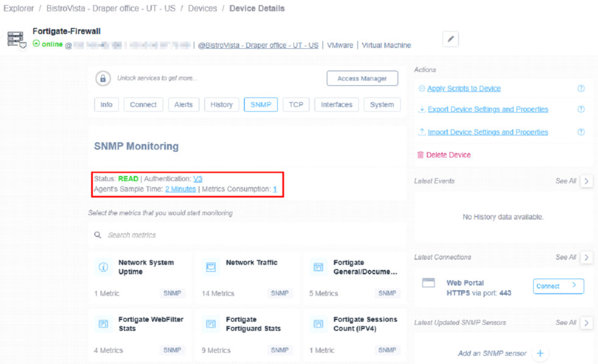Click the Fortigate Fortiguard Stats card icon
Image resolution: width=598 pixels, height=364 pixels.
[211, 324]
